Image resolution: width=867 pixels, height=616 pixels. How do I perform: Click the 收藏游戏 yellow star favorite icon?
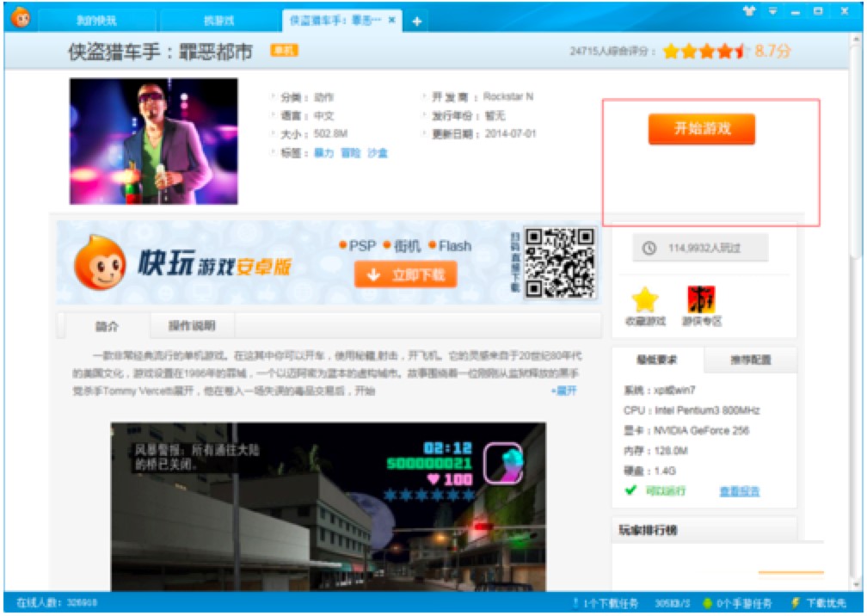click(x=645, y=300)
